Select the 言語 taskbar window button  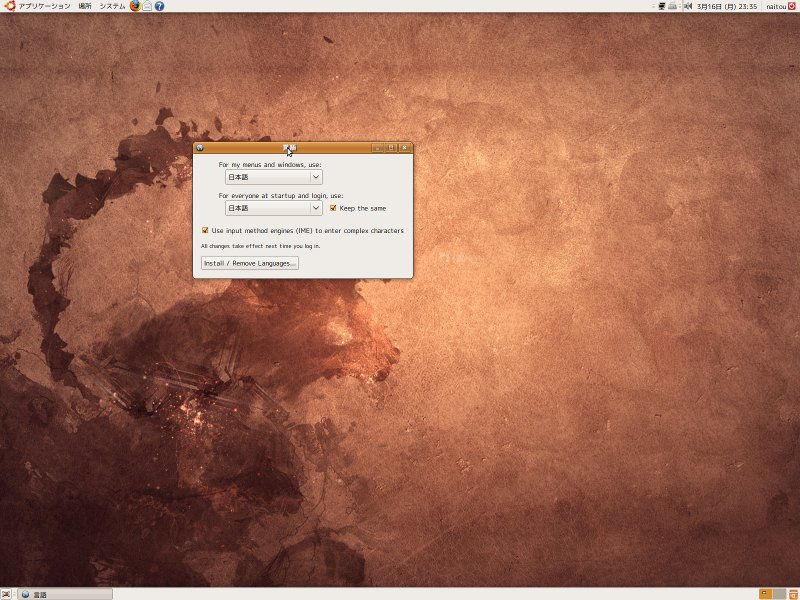(64, 594)
